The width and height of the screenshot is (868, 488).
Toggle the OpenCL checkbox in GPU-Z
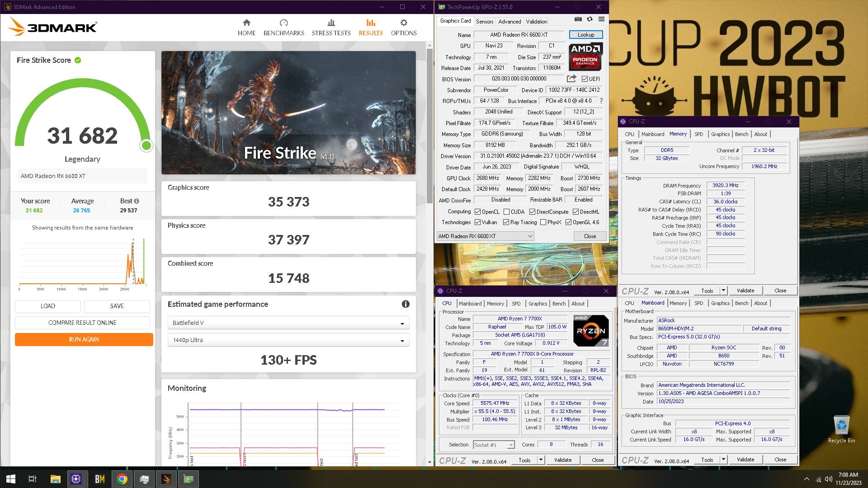tap(477, 211)
